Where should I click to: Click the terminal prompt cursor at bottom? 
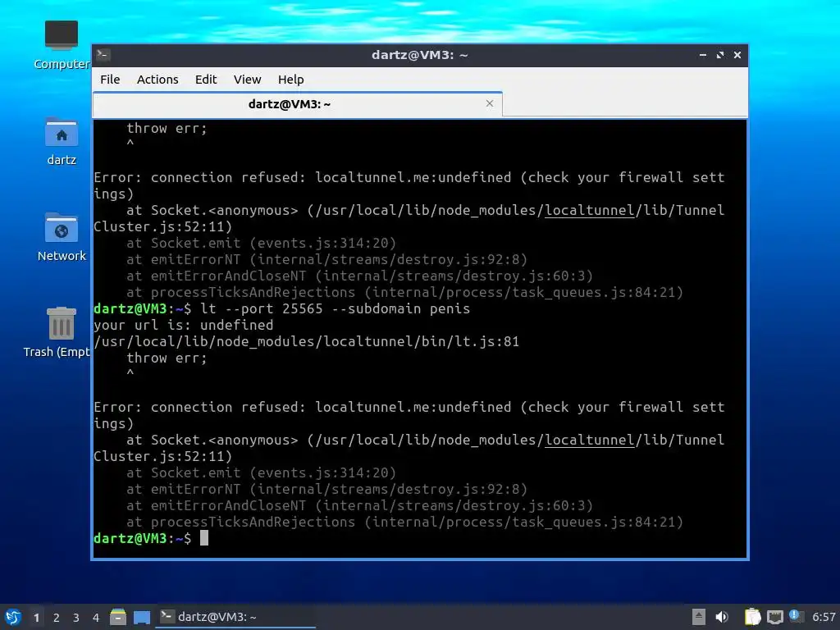204,538
